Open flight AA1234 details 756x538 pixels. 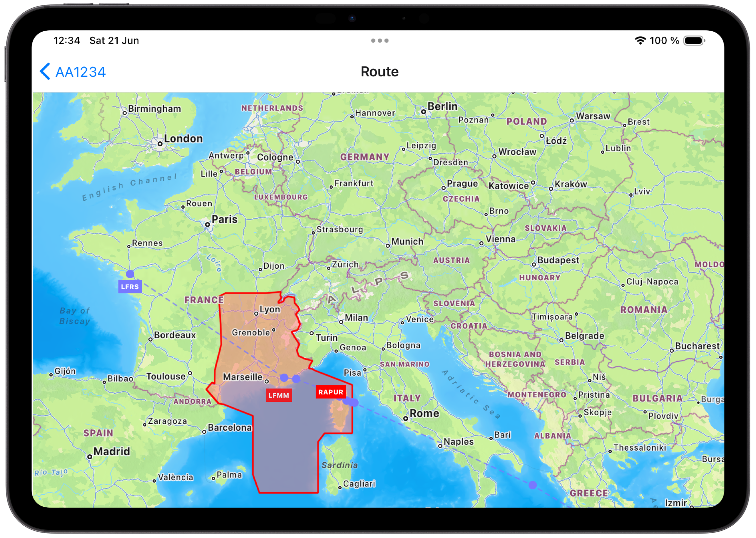(81, 72)
